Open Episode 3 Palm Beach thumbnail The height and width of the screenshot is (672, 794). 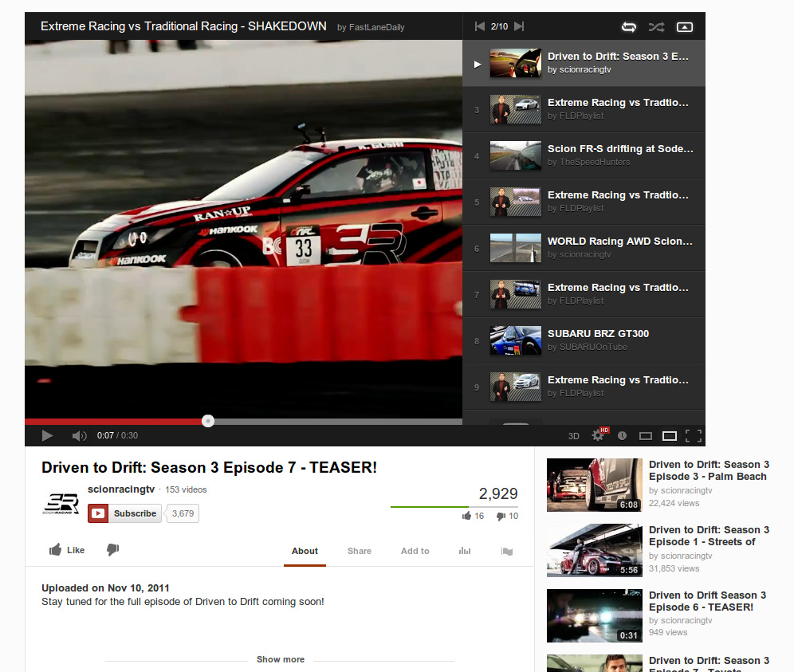point(595,485)
